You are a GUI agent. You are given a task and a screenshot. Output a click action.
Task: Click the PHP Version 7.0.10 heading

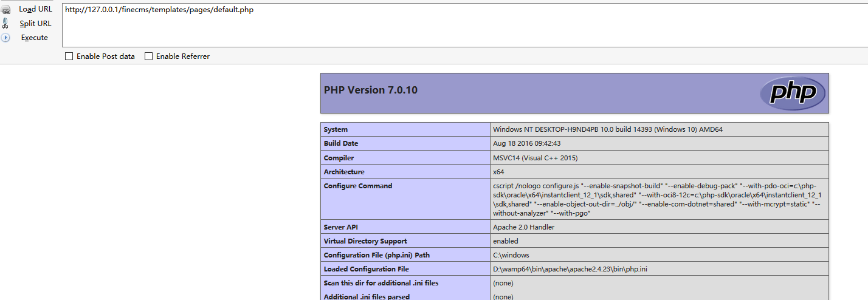point(371,90)
